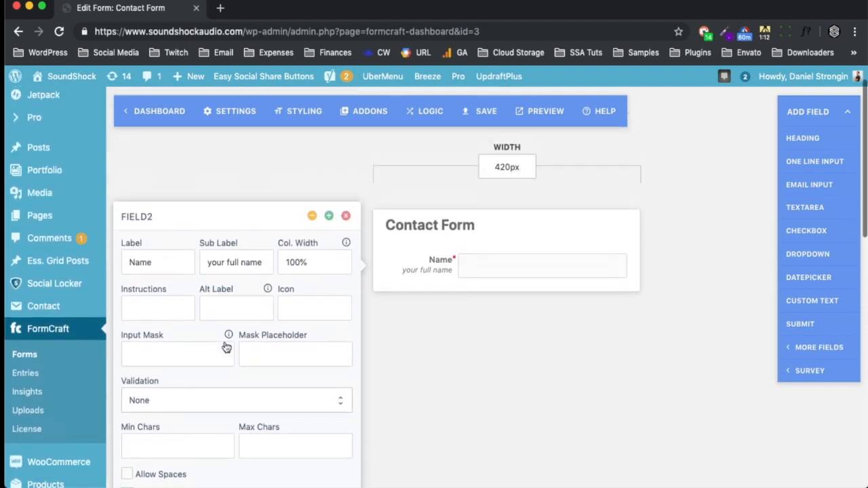Open comments bubble in admin bar
This screenshot has height=488, width=868.
[152, 76]
